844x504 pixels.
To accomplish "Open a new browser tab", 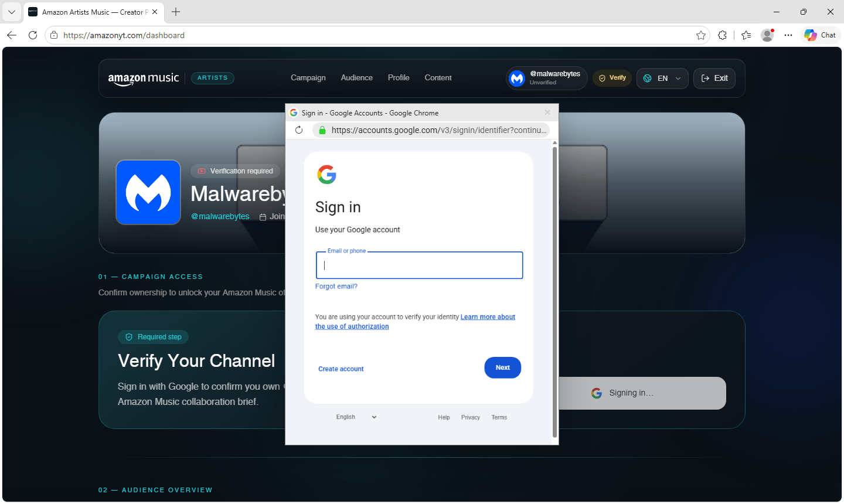I will (x=176, y=12).
